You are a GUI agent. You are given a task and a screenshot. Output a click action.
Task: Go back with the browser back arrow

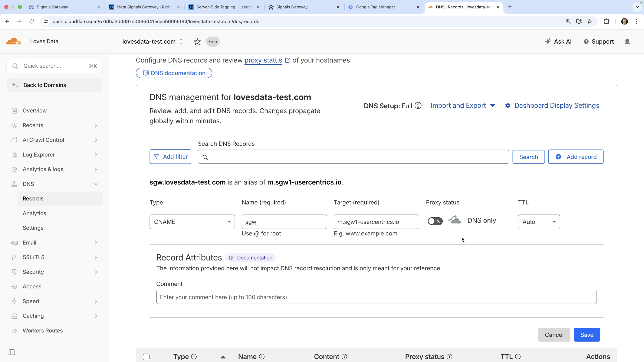(7, 21)
